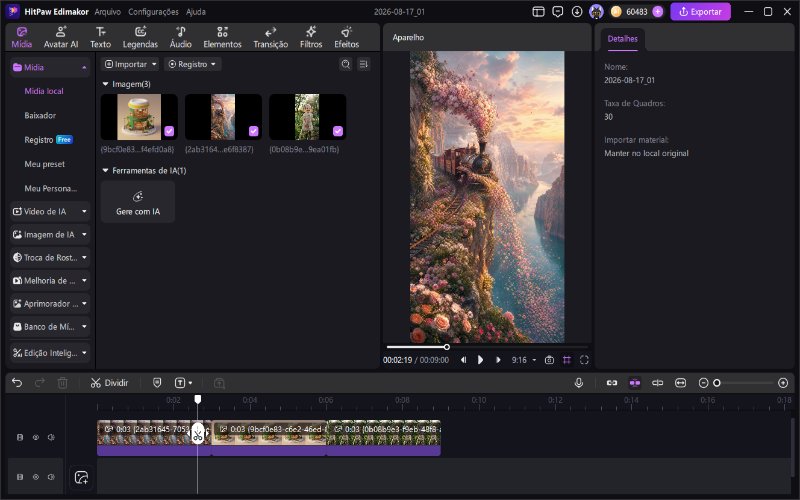Viewport: 800px width, 500px height.
Task: Click the scissors on the playhead
Action: click(197, 434)
